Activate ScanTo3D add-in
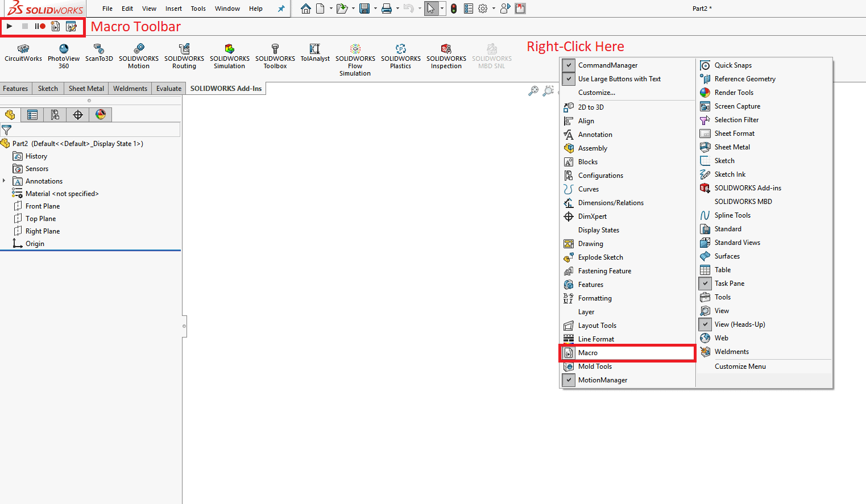 tap(99, 54)
